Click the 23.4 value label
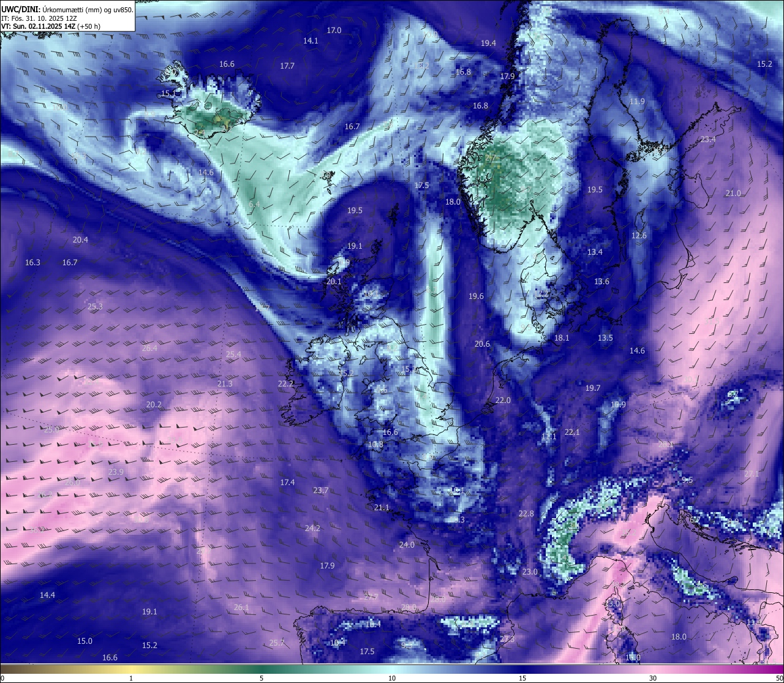The height and width of the screenshot is (683, 784). (708, 139)
